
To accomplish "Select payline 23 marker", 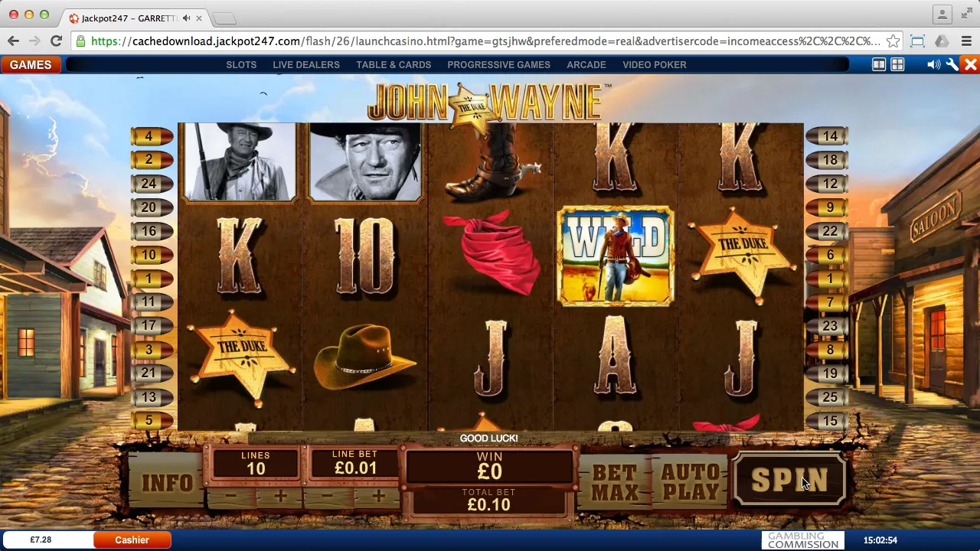I will click(x=828, y=326).
